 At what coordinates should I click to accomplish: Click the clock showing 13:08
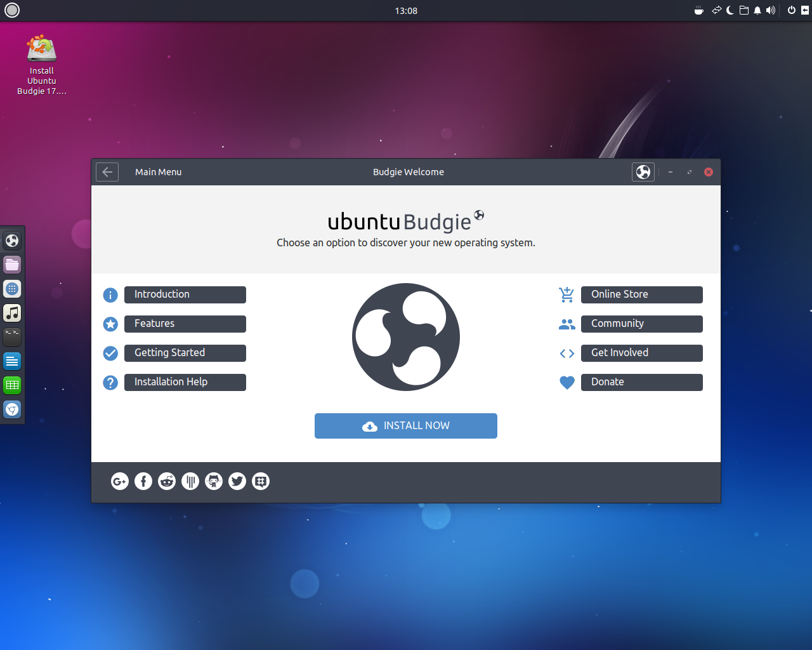406,11
